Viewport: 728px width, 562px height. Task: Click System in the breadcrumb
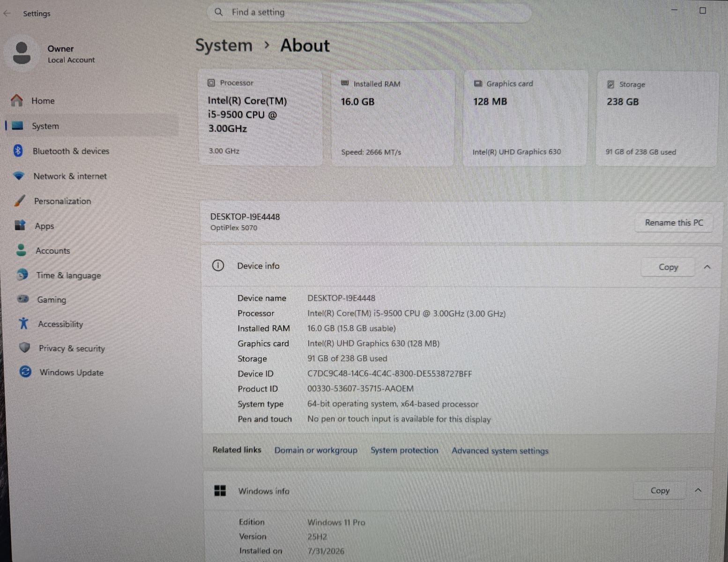pos(223,45)
